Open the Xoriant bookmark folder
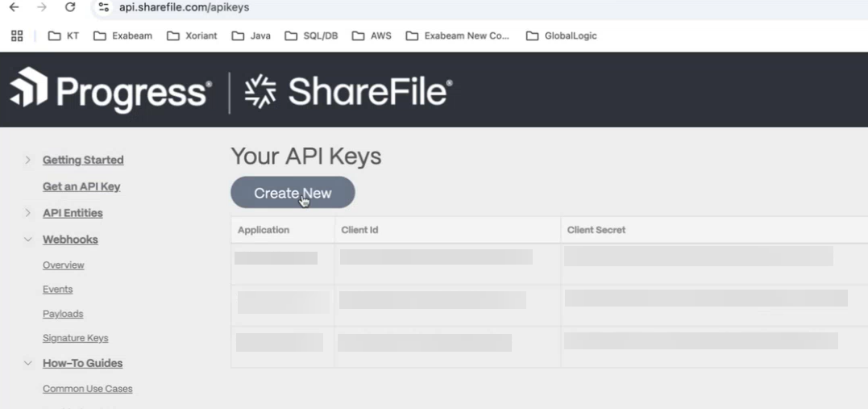868x409 pixels. pyautogui.click(x=192, y=36)
